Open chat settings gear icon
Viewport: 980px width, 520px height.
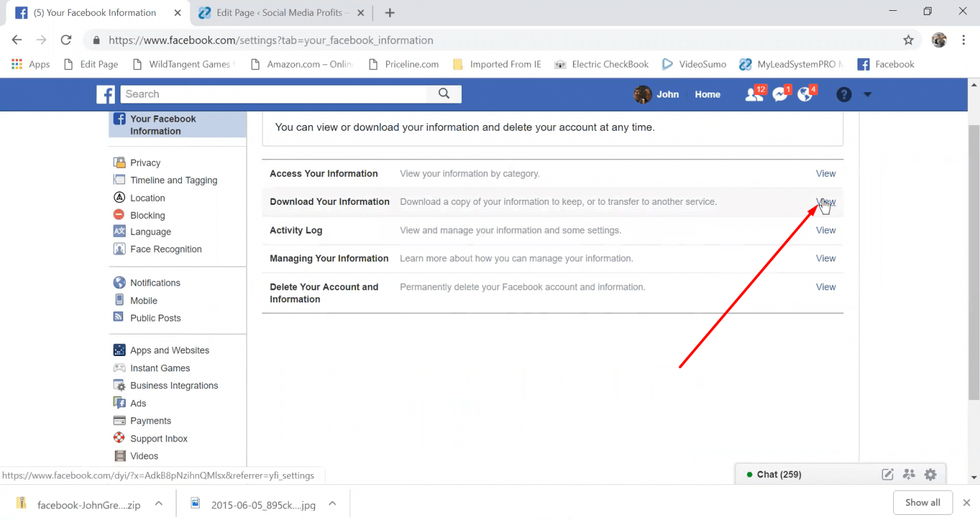931,474
